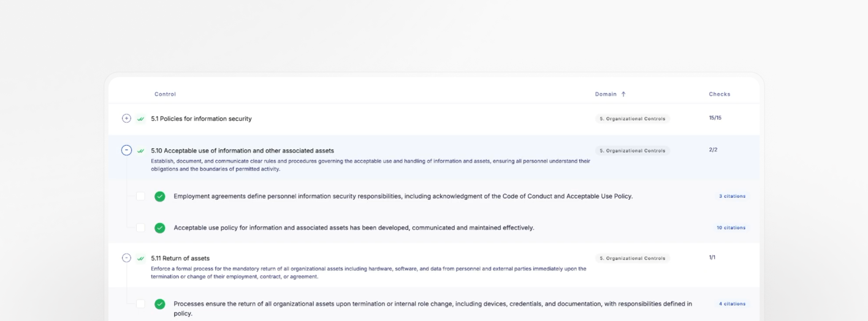868x321 pixels.
Task: Click green check for Acceptable use policy check
Action: [160, 228]
